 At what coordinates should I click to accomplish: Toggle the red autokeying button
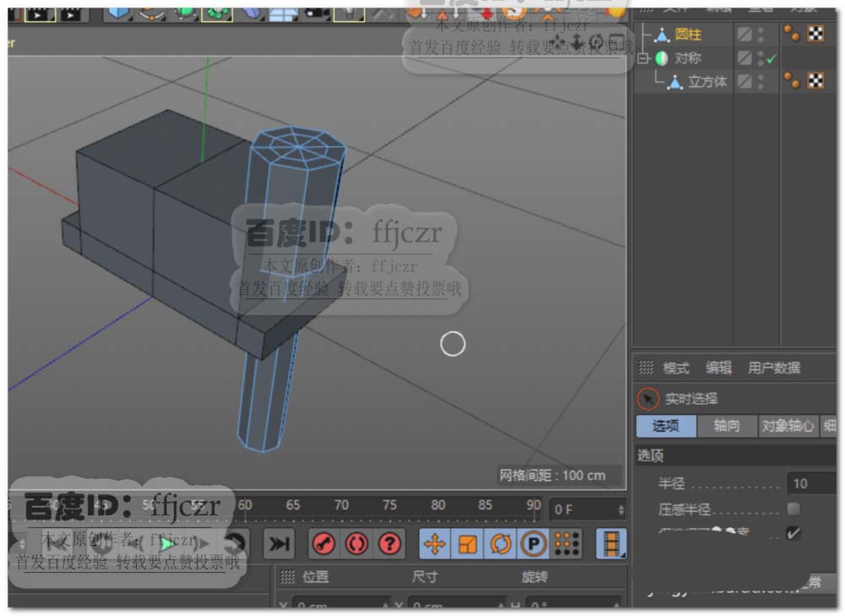357,544
